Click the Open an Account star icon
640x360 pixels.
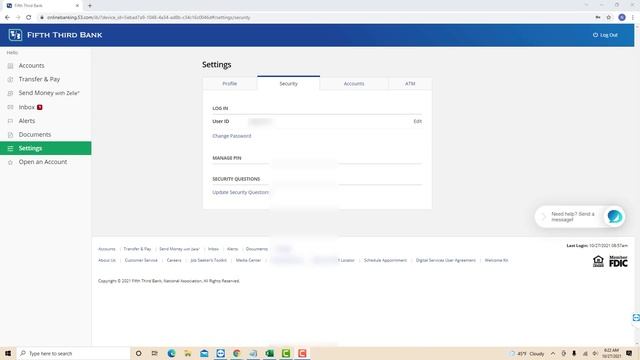[10, 162]
